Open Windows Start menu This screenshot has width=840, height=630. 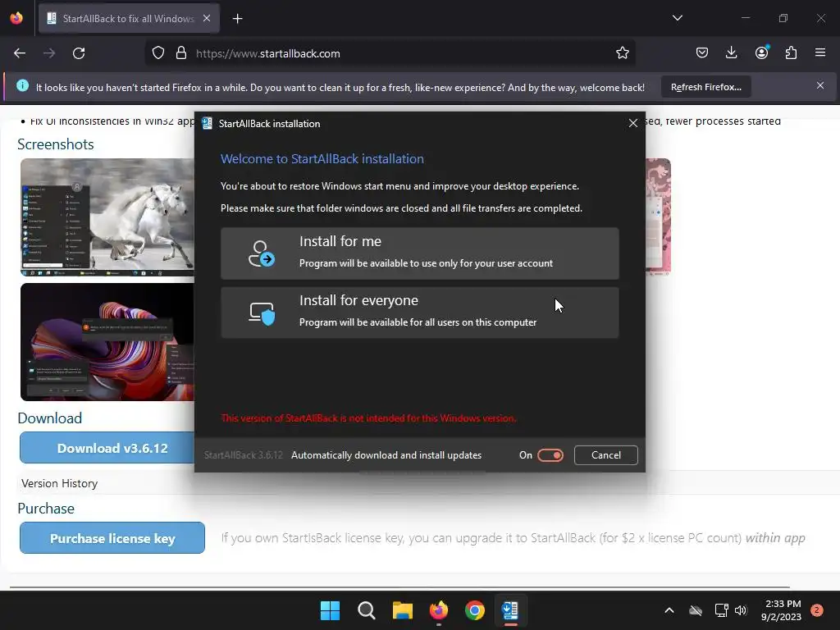(x=330, y=610)
